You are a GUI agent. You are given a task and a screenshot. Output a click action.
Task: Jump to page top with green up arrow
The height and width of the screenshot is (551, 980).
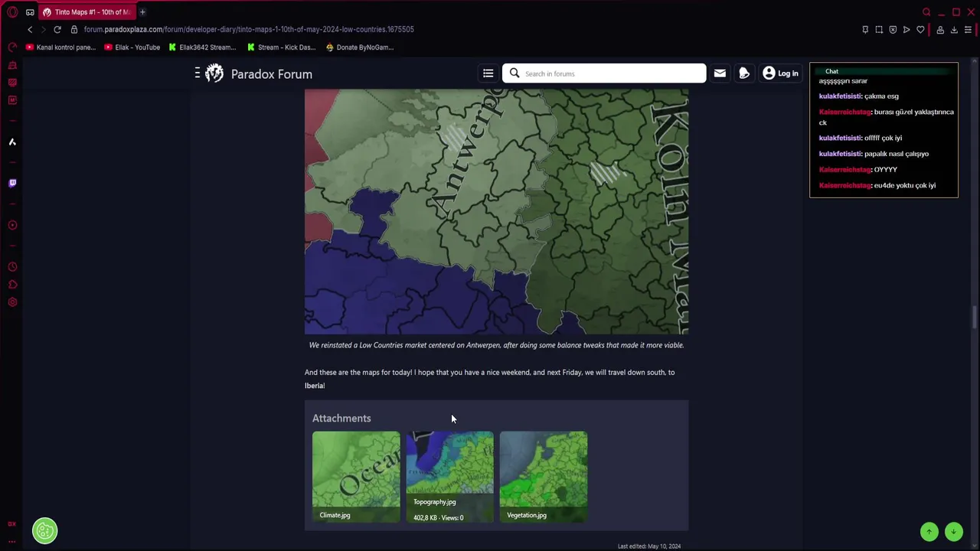[929, 532]
